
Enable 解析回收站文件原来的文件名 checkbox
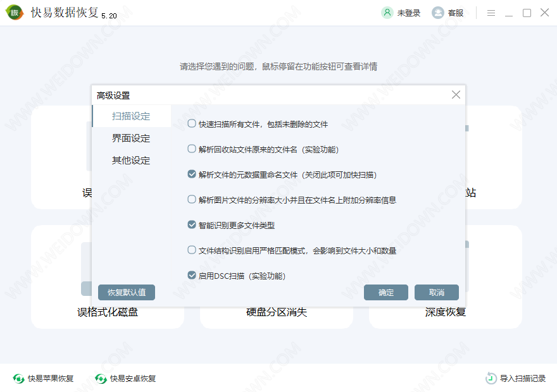(192, 149)
